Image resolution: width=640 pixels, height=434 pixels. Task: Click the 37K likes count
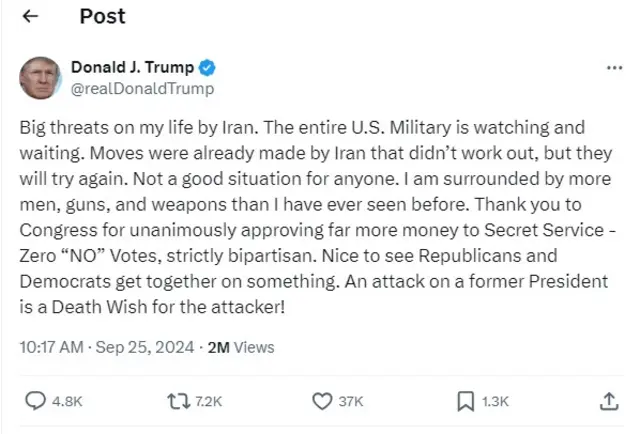(351, 402)
